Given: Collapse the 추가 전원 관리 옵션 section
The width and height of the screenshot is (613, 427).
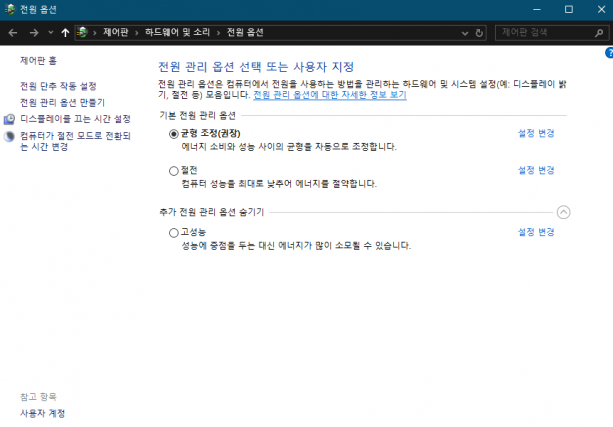Looking at the screenshot, I should coord(563,212).
